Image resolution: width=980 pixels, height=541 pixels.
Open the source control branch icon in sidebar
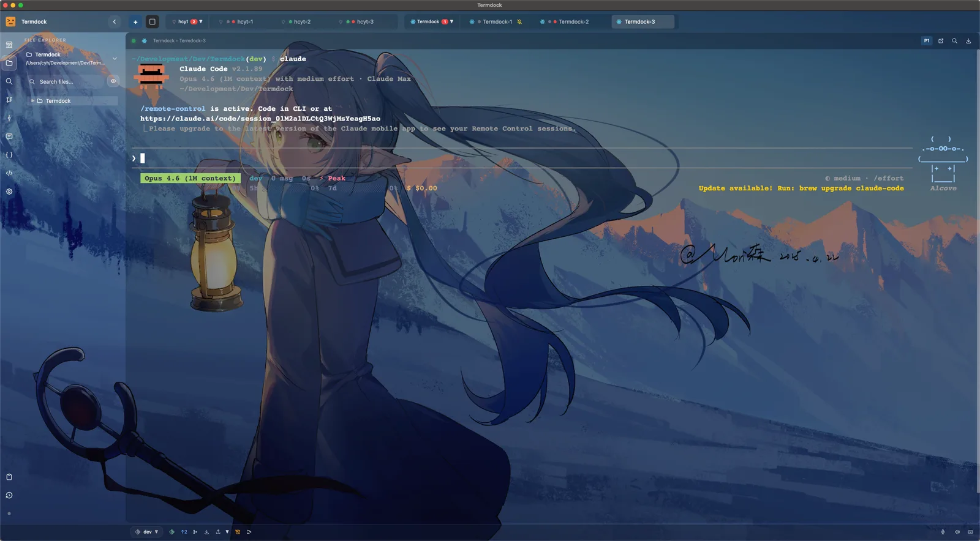pos(9,100)
